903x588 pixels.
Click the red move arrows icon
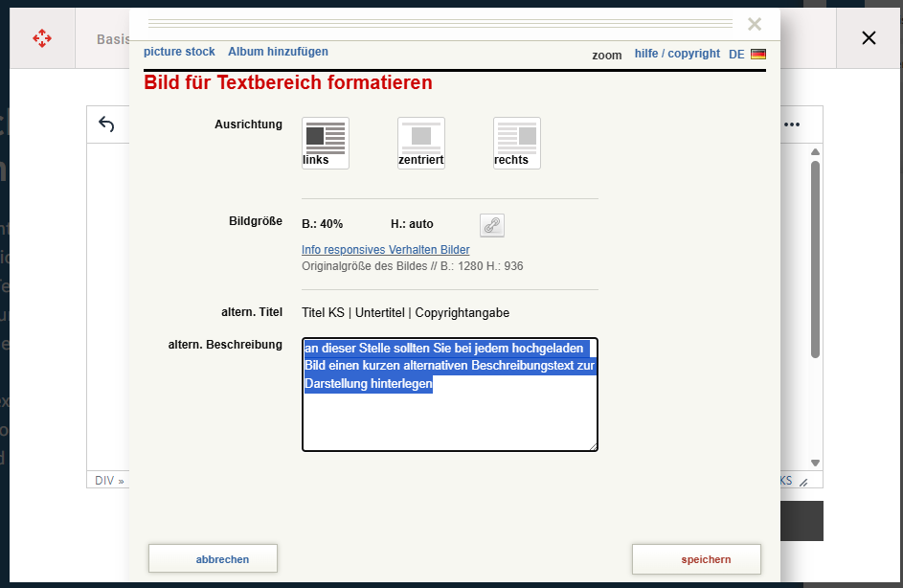[x=42, y=38]
